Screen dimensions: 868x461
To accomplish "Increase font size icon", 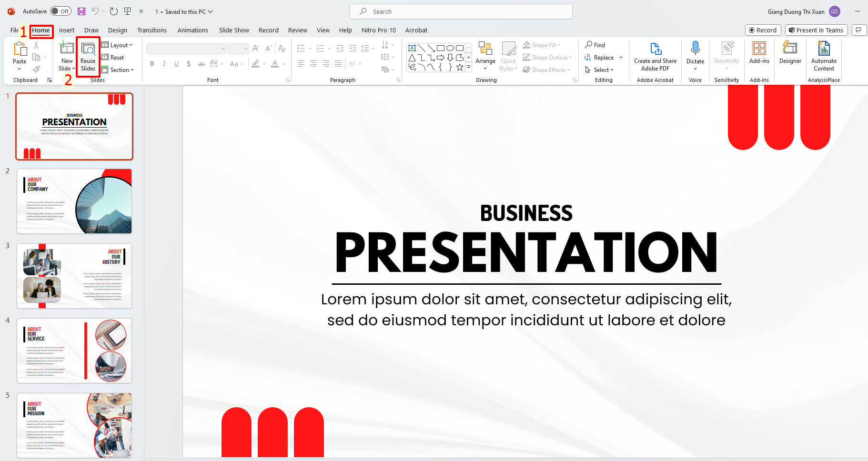I will (x=256, y=49).
